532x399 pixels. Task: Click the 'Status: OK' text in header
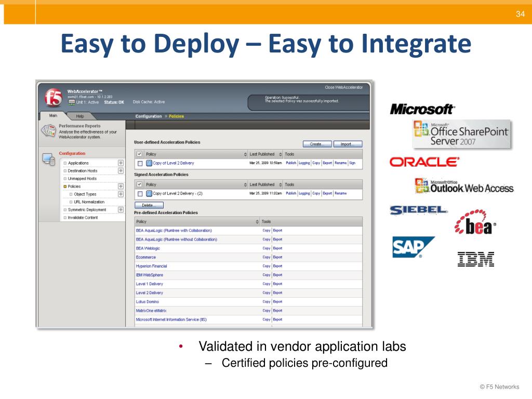tap(114, 102)
